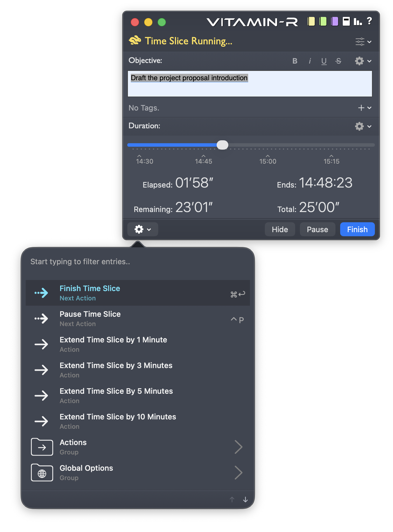The image size is (393, 532).
Task: Choose Extend Time Slice by 10 Minutes
Action: click(138, 421)
